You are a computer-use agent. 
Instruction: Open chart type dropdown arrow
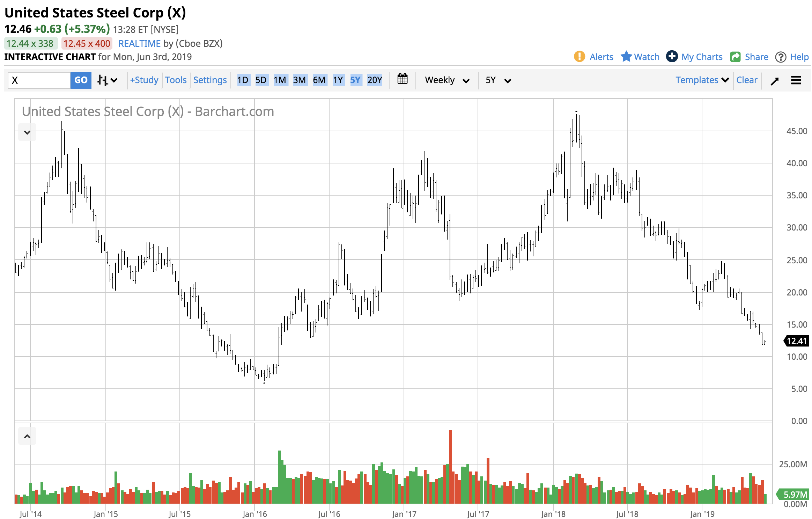click(114, 80)
